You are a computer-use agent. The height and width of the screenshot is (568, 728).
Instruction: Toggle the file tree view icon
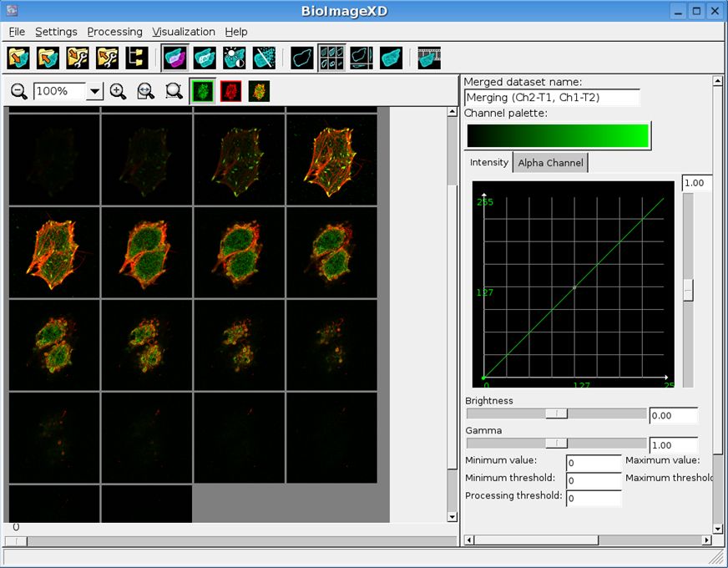coord(138,58)
